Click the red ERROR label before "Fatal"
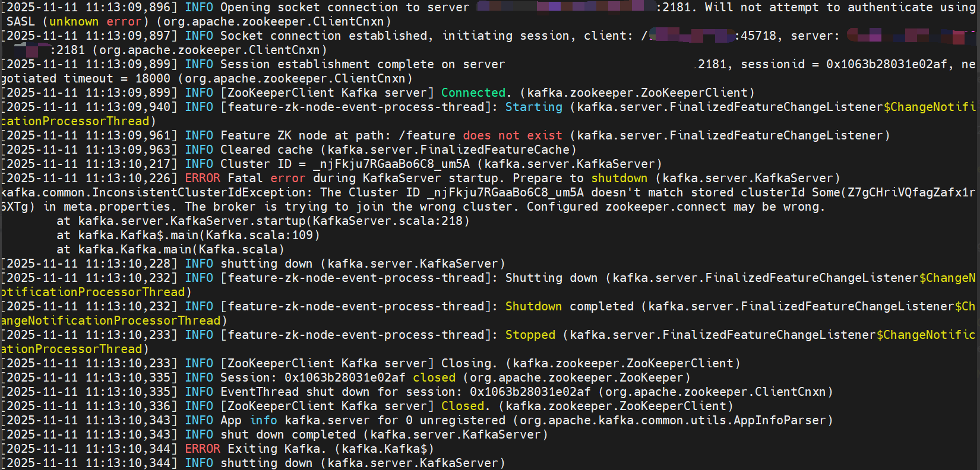This screenshot has width=980, height=470. click(x=203, y=178)
